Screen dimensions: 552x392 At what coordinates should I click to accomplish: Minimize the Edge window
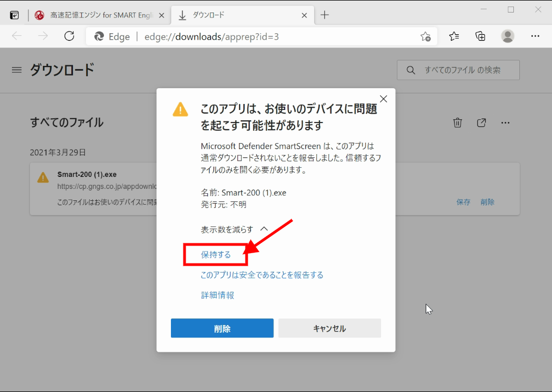click(484, 9)
